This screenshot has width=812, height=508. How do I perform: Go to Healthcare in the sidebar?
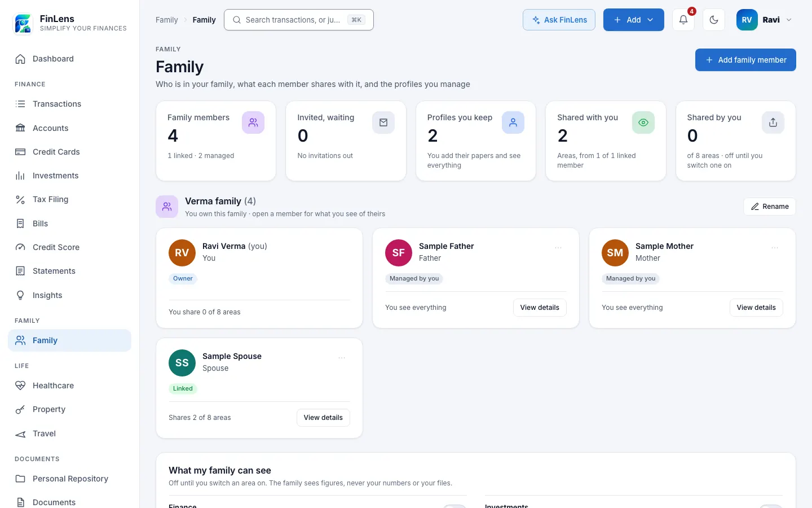coord(69,386)
